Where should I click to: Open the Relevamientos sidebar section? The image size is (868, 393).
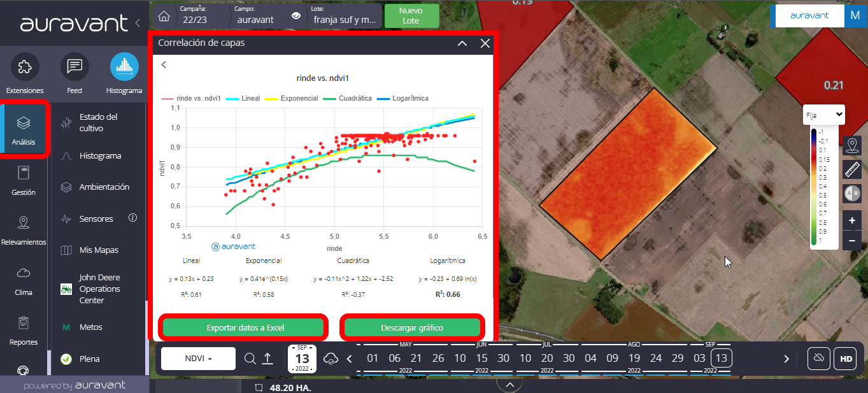(x=24, y=230)
